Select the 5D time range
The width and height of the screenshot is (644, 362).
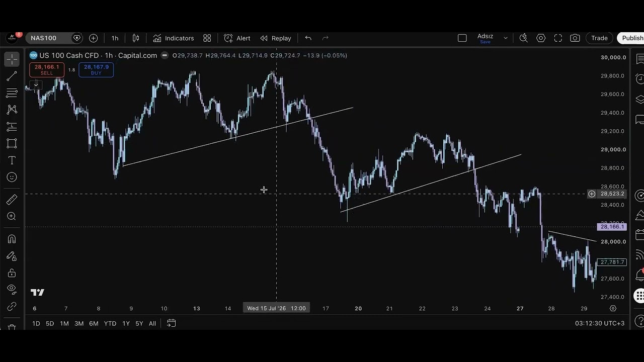coord(50,323)
